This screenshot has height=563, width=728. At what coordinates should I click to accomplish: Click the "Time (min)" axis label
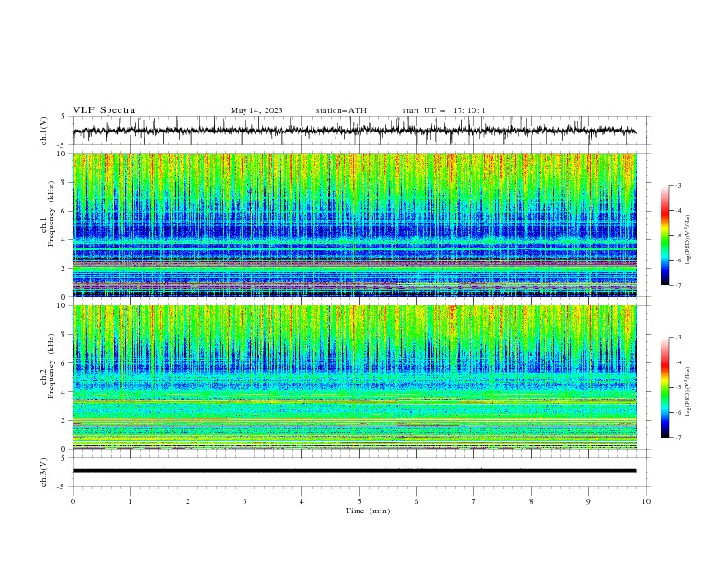pos(368,511)
